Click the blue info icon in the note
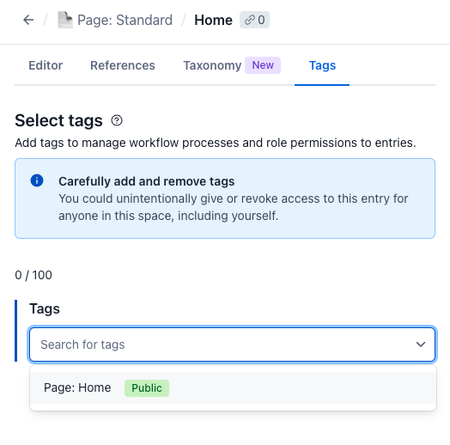The height and width of the screenshot is (445, 450). click(x=37, y=180)
